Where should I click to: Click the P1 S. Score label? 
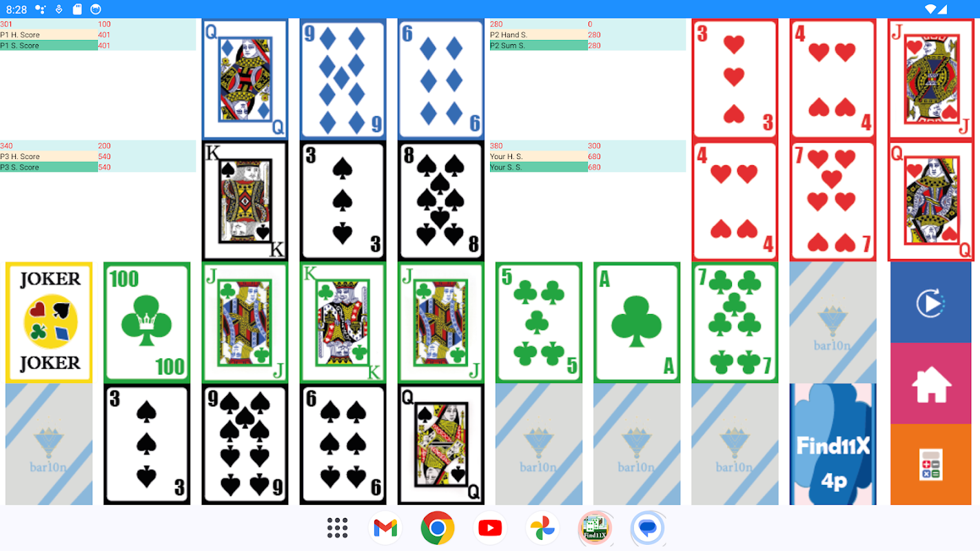tap(20, 45)
